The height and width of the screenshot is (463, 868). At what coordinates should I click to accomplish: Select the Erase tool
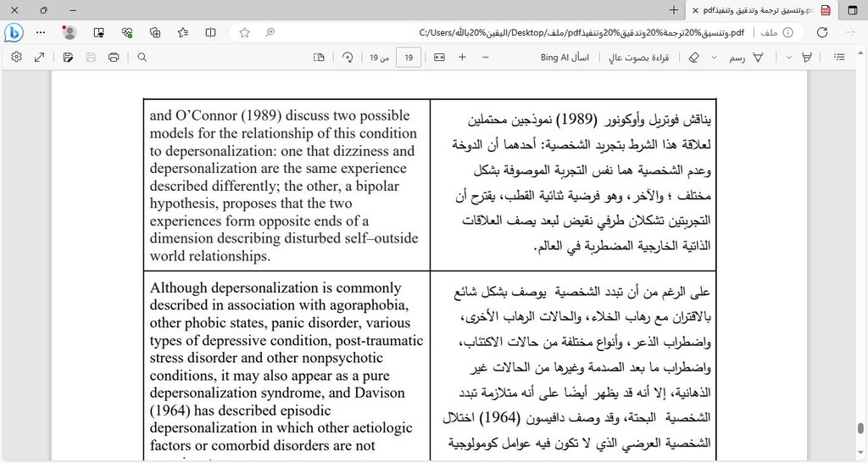pos(693,57)
